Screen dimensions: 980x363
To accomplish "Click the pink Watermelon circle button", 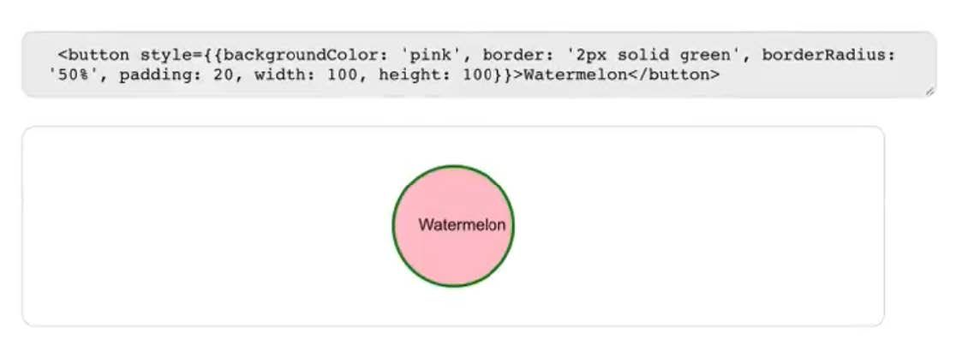I will pyautogui.click(x=453, y=226).
